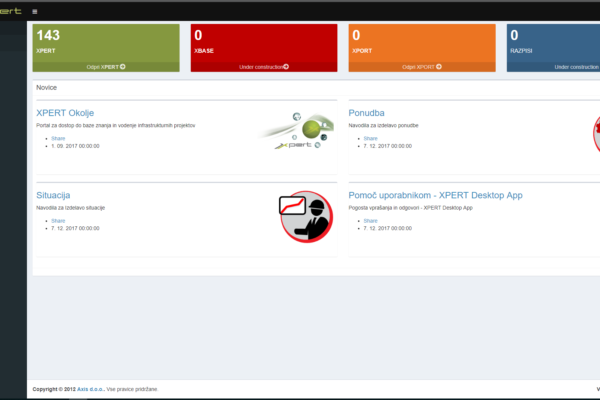This screenshot has height=400, width=600.
Task: Click Under construction on blue RAZPISI card
Action: (x=576, y=67)
